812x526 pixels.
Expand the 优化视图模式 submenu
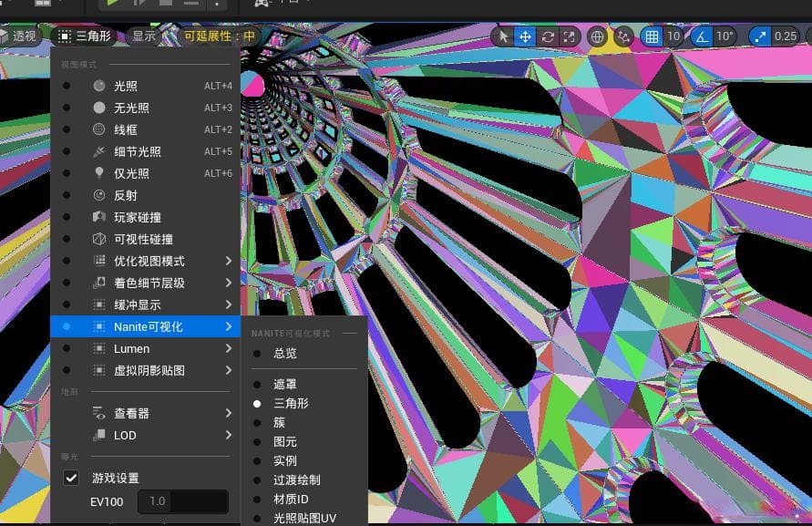point(146,262)
